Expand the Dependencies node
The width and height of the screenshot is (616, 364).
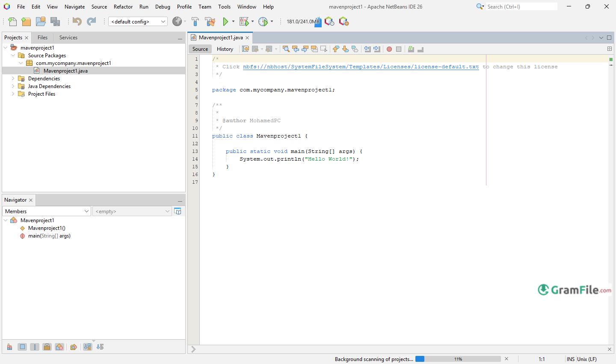(x=13, y=78)
